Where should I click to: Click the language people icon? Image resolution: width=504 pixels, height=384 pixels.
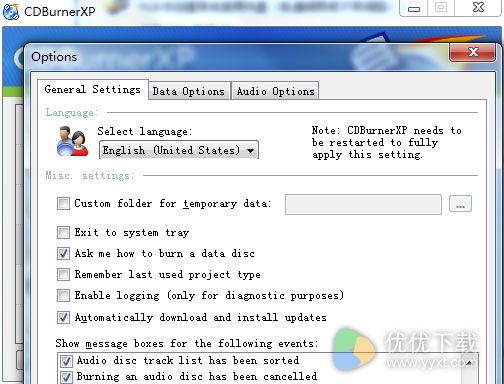pos(72,142)
